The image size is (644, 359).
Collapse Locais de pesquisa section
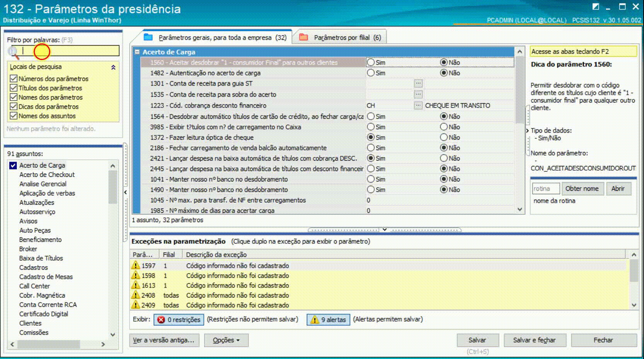(113, 67)
